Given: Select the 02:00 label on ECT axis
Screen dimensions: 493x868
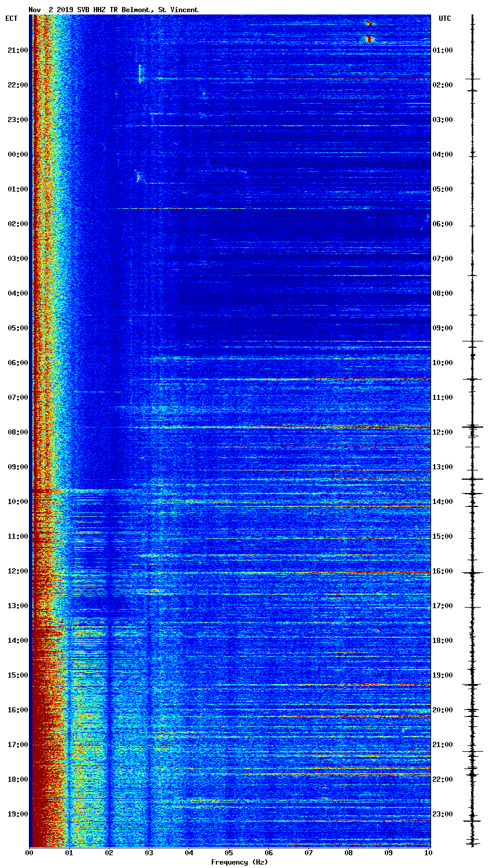Looking at the screenshot, I should (17, 224).
